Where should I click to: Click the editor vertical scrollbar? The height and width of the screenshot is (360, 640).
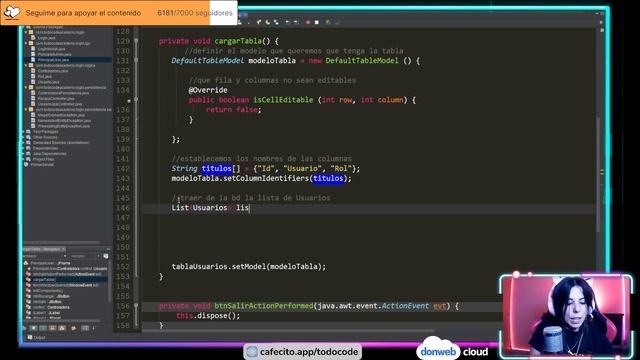[598, 176]
